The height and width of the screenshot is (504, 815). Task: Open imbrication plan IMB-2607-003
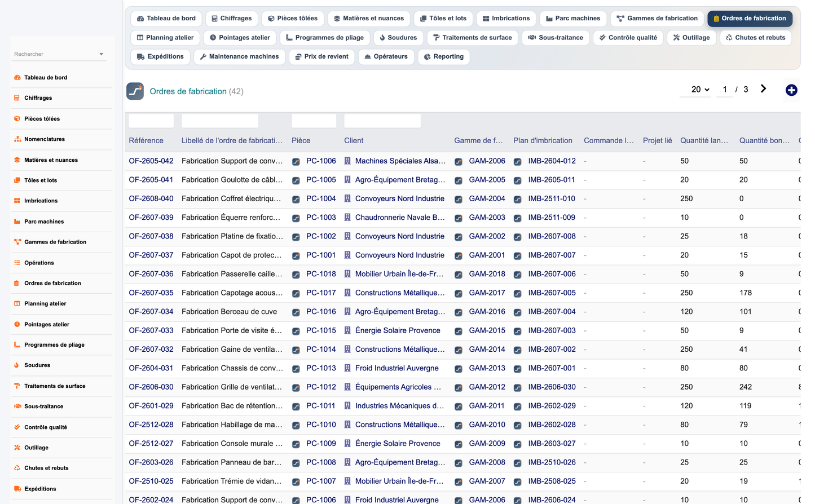(x=552, y=331)
